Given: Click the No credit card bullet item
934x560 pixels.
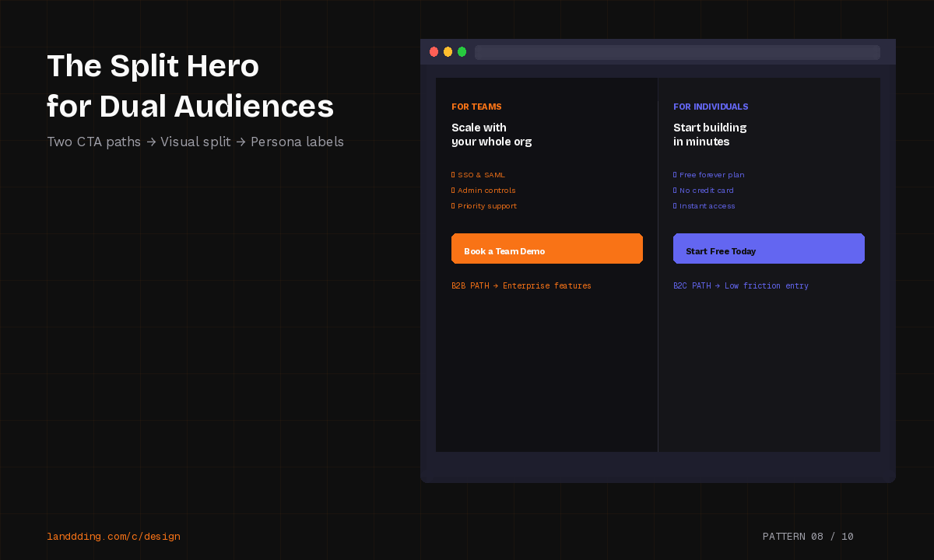Looking at the screenshot, I should coord(706,191).
